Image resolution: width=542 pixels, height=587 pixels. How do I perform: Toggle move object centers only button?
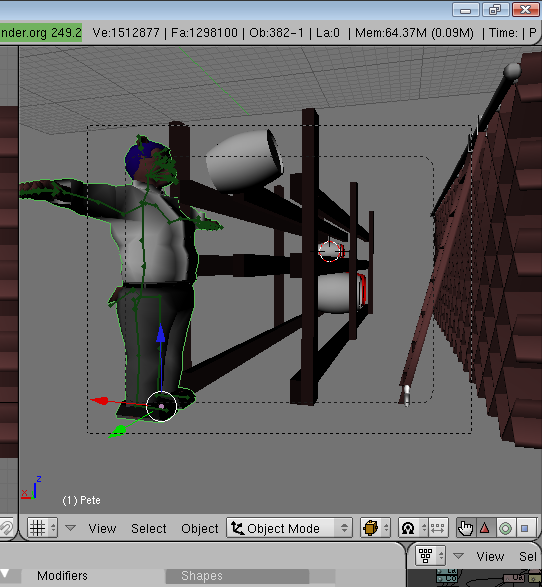[x=438, y=528]
